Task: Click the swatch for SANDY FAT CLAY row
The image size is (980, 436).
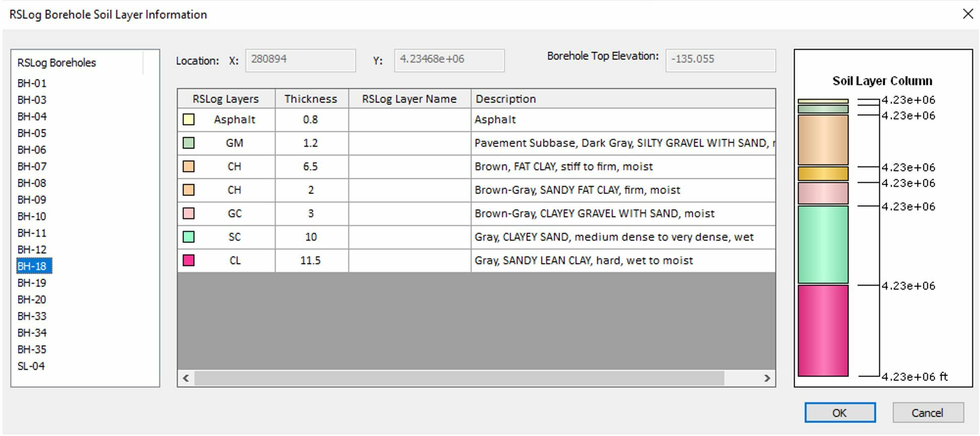Action: (189, 190)
